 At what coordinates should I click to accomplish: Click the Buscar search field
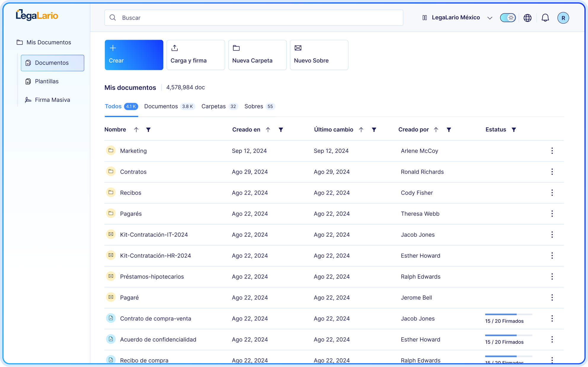254,18
